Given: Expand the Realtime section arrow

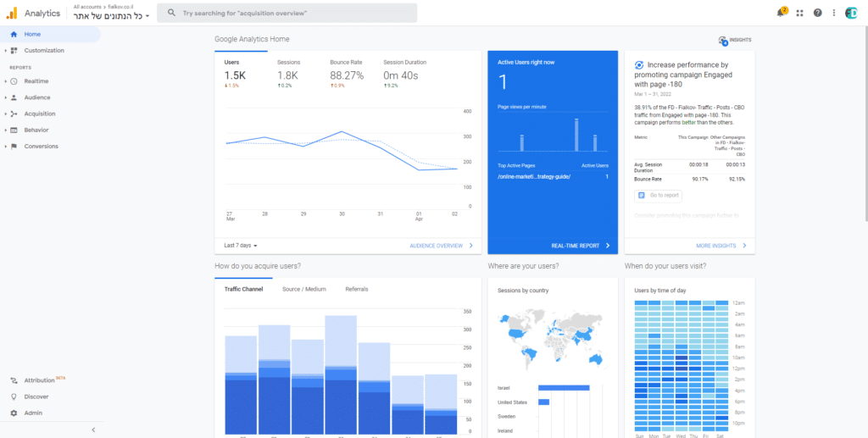Looking at the screenshot, I should 6,81.
